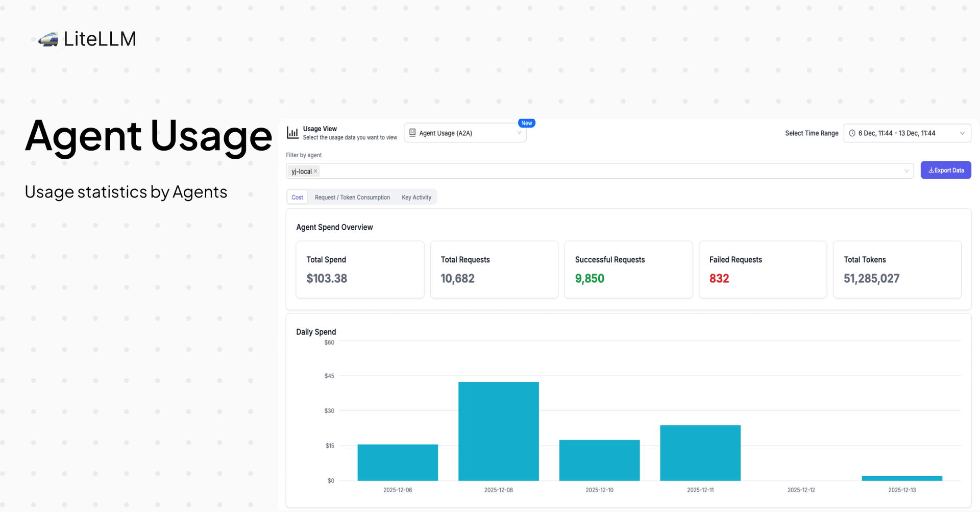Image resolution: width=980 pixels, height=512 pixels.
Task: Click the LiteLLM train logo icon
Action: pyautogui.click(x=48, y=39)
